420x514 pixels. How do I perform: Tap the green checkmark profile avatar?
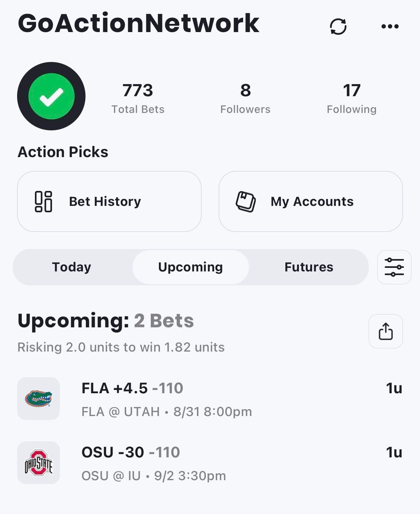51,96
